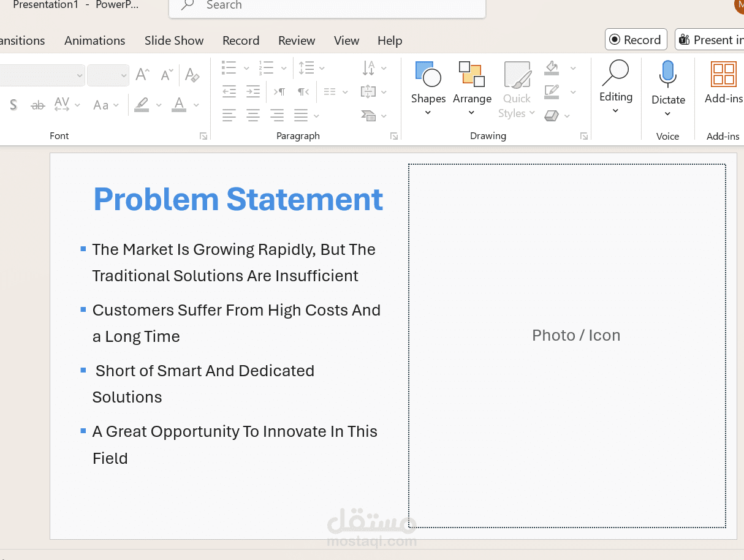Toggle strikethrough text formatting
The height and width of the screenshot is (560, 744).
click(38, 105)
